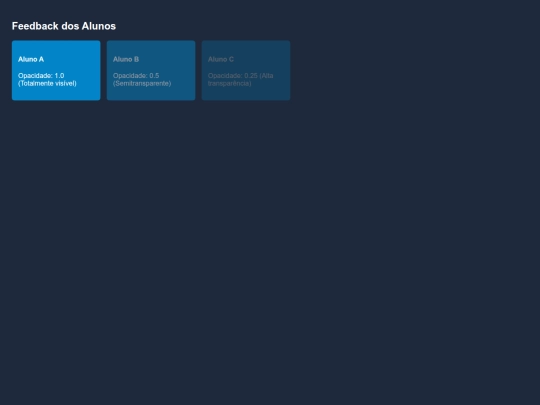Select the Aluno A card
This screenshot has height=405, width=540.
56,70
